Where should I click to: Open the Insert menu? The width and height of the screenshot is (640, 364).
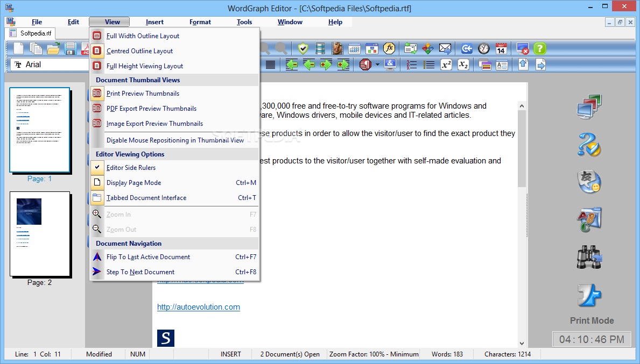[154, 22]
